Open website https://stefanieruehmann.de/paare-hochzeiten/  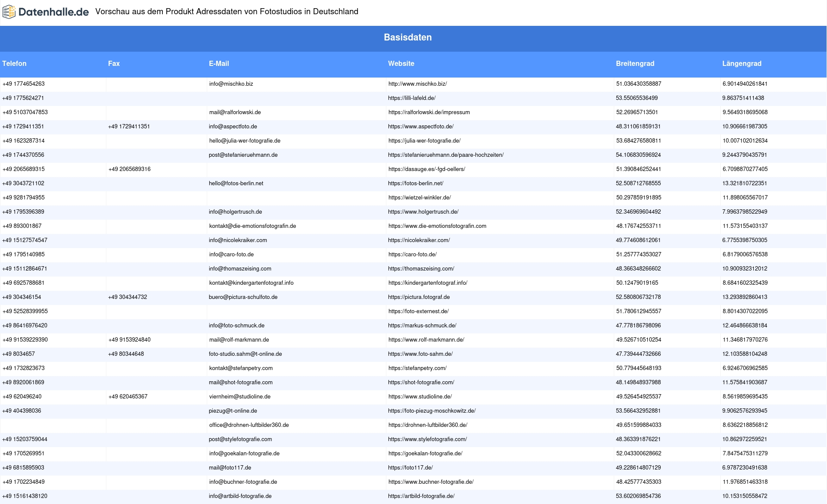446,155
